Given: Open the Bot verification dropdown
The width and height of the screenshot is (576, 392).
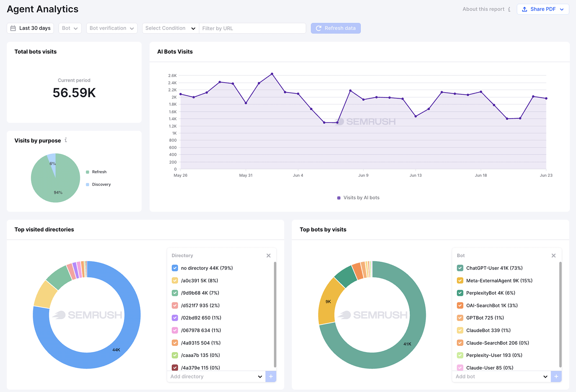Looking at the screenshot, I should pyautogui.click(x=112, y=28).
